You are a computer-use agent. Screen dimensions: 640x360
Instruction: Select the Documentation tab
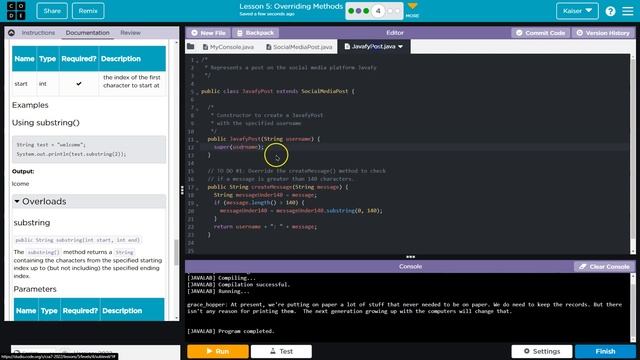(x=87, y=33)
